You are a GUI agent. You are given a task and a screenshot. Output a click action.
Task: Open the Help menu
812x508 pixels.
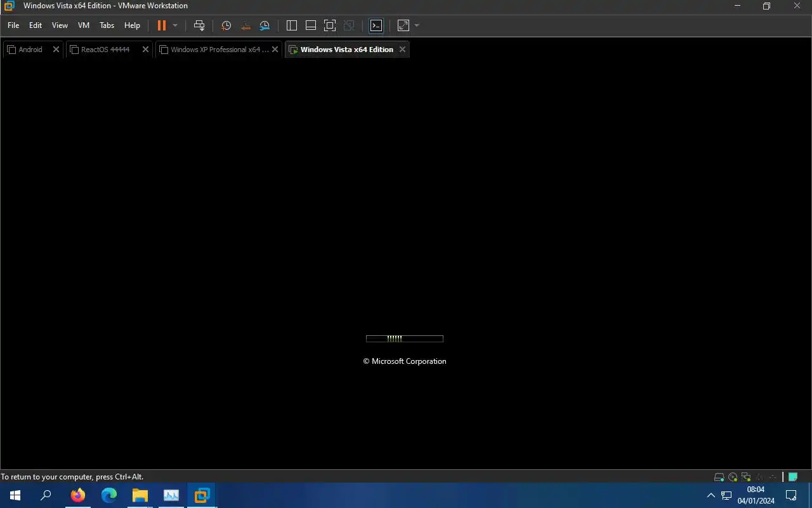click(132, 25)
